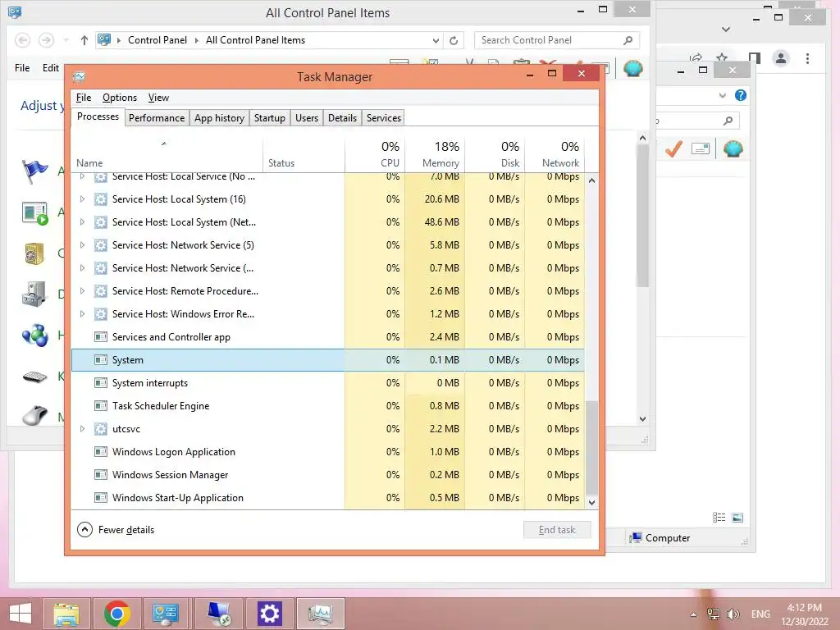
Task: Sort processes by CPU column
Action: tap(375, 154)
